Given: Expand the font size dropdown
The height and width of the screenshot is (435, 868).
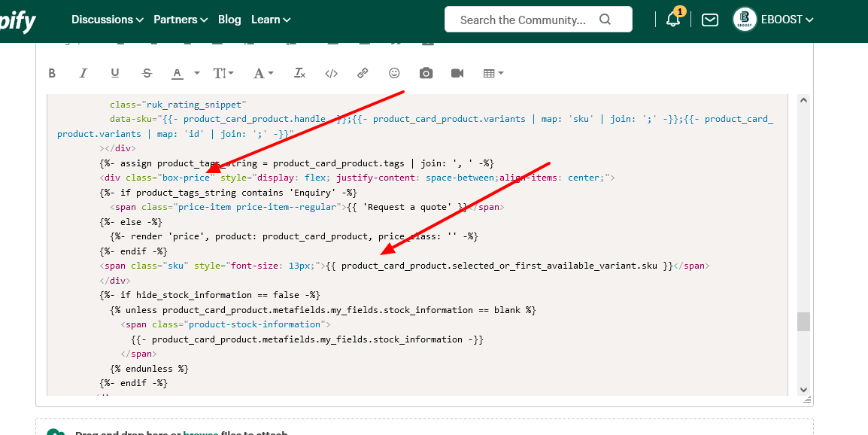Looking at the screenshot, I should pyautogui.click(x=223, y=73).
